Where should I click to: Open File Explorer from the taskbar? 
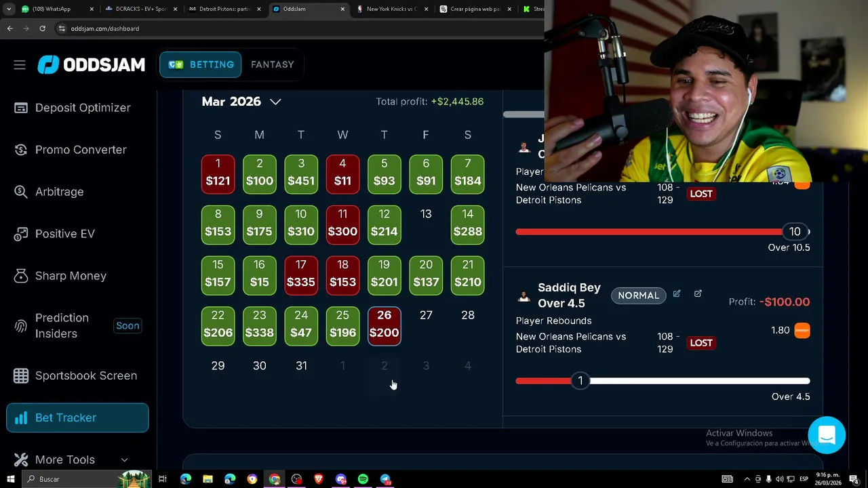208,479
